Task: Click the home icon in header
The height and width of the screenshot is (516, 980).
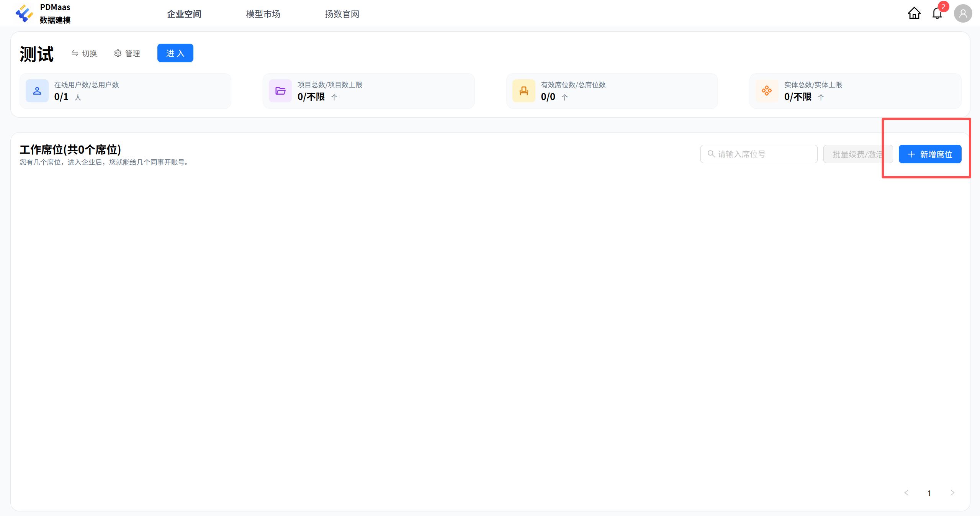Action: (914, 13)
